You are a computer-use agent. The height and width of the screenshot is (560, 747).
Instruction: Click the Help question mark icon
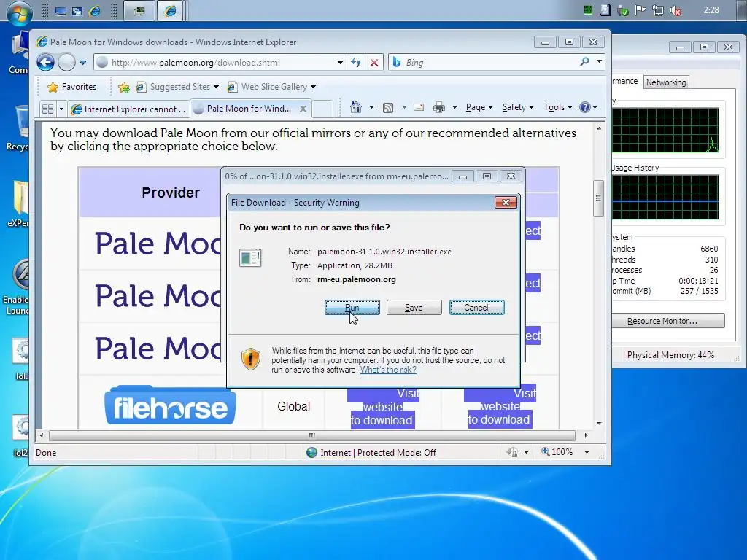click(x=585, y=107)
